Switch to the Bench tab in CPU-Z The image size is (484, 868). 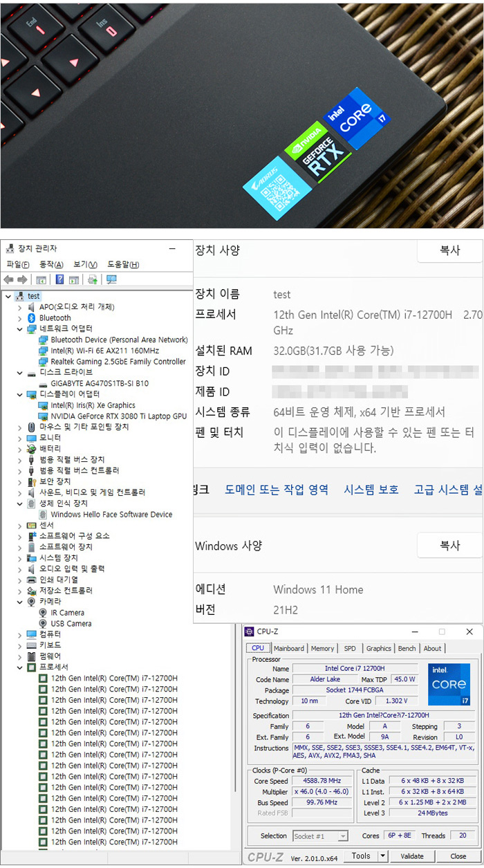pos(407,649)
